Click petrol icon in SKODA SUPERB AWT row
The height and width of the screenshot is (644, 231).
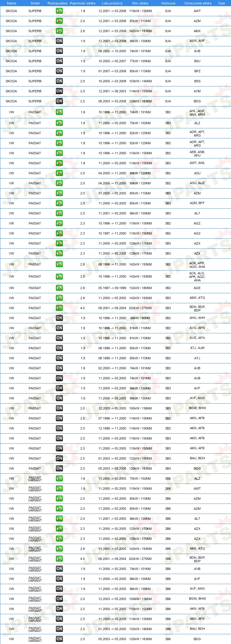point(59,11)
